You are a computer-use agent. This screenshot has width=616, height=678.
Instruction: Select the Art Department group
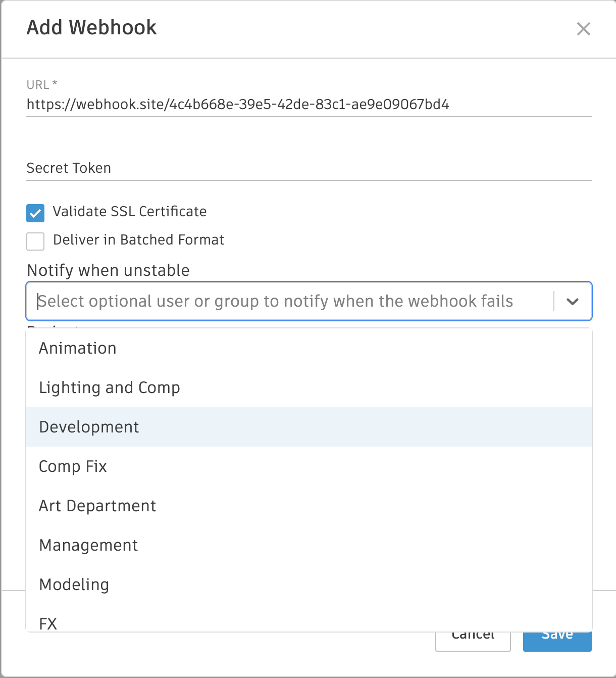point(98,506)
